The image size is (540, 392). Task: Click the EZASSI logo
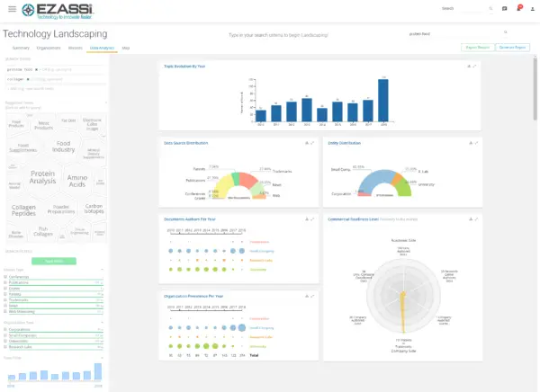point(58,11)
